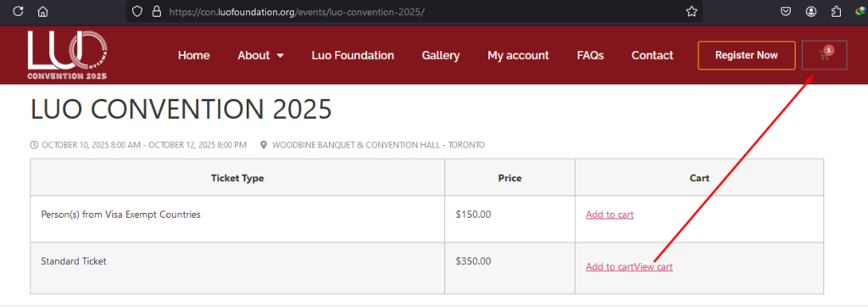Open the Pocket save icon
868x307 pixels.
(x=786, y=11)
